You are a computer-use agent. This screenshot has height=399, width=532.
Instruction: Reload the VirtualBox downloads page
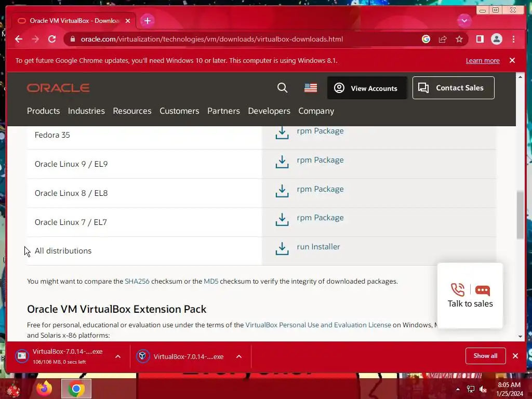52,39
